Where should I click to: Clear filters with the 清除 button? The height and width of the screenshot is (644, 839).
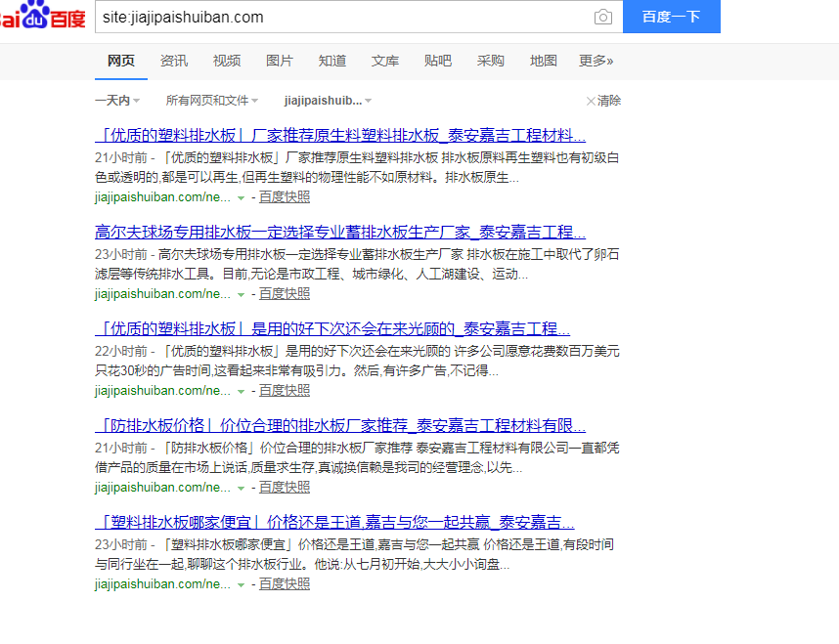pos(603,101)
